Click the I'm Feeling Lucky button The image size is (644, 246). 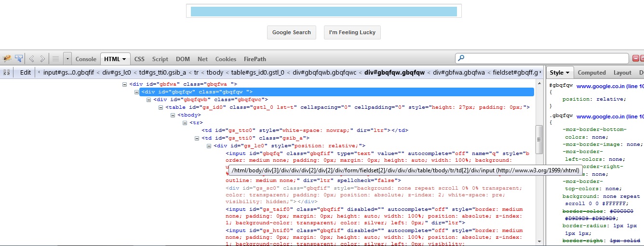352,32
